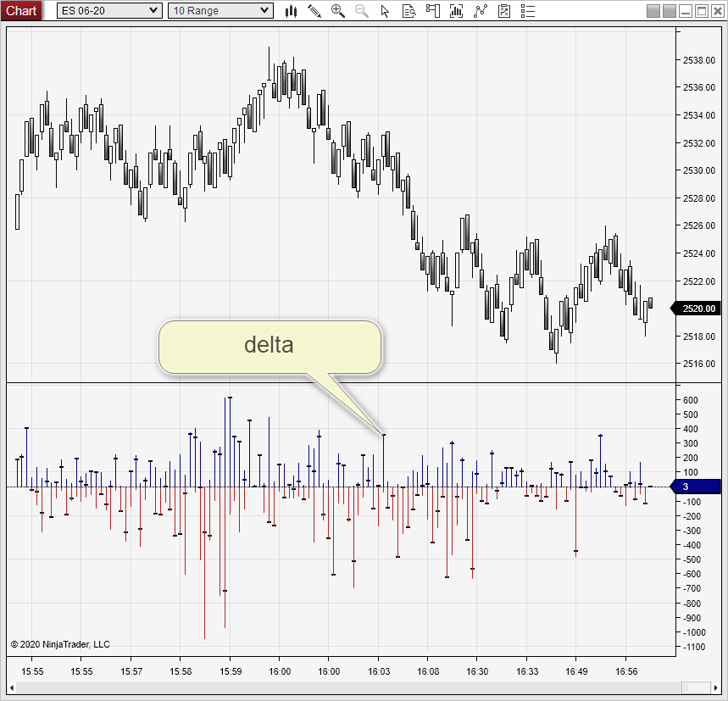Click the scrollbar left arrow
The width and height of the screenshot is (728, 701).
(12, 687)
